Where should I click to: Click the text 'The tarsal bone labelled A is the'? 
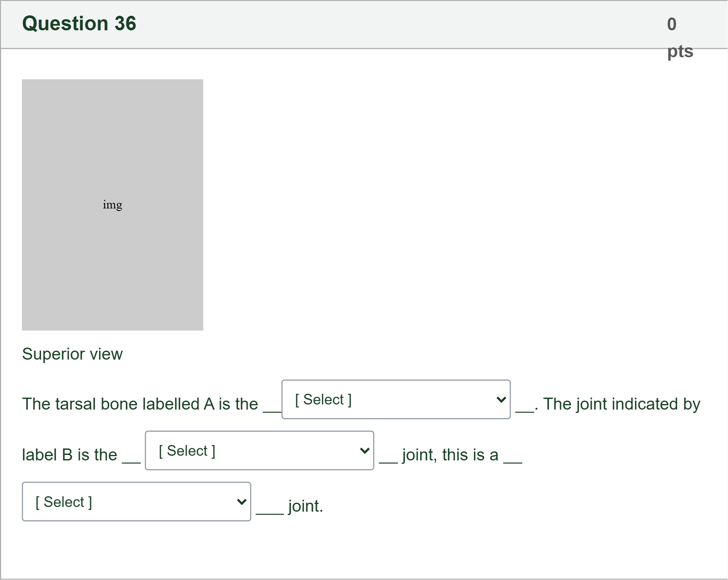[140, 404]
